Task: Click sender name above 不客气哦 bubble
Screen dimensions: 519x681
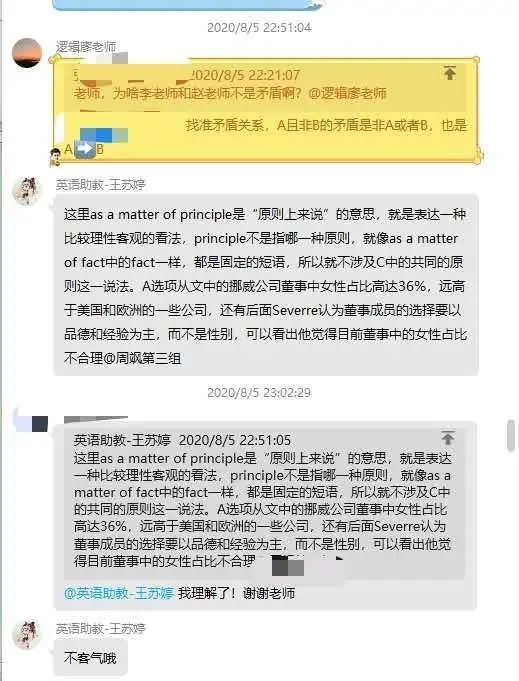Action: [x=100, y=628]
